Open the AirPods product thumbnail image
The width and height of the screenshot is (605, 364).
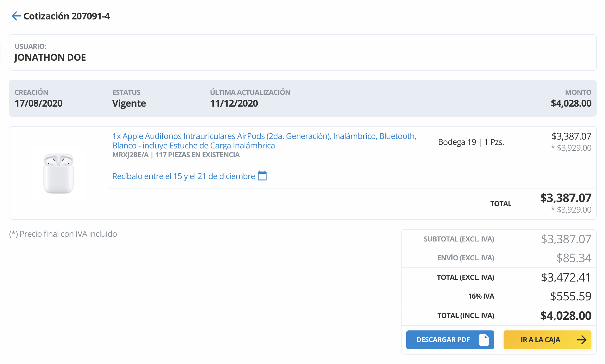(58, 173)
